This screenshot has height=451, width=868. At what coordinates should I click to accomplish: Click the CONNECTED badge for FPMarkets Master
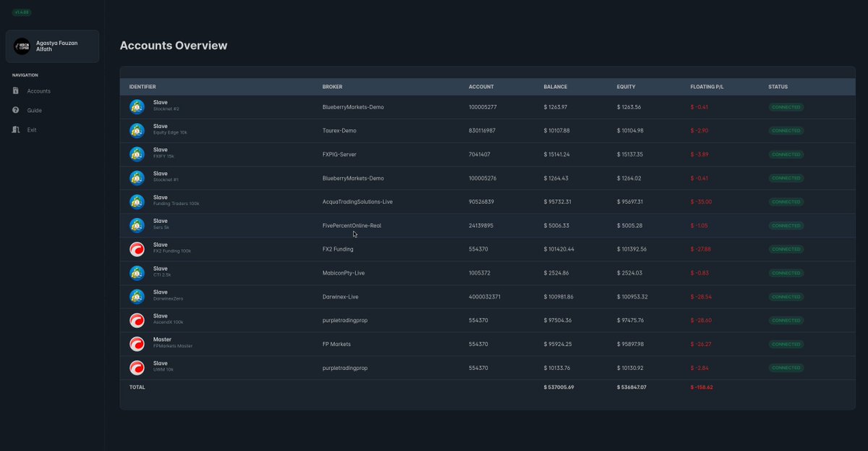point(786,344)
